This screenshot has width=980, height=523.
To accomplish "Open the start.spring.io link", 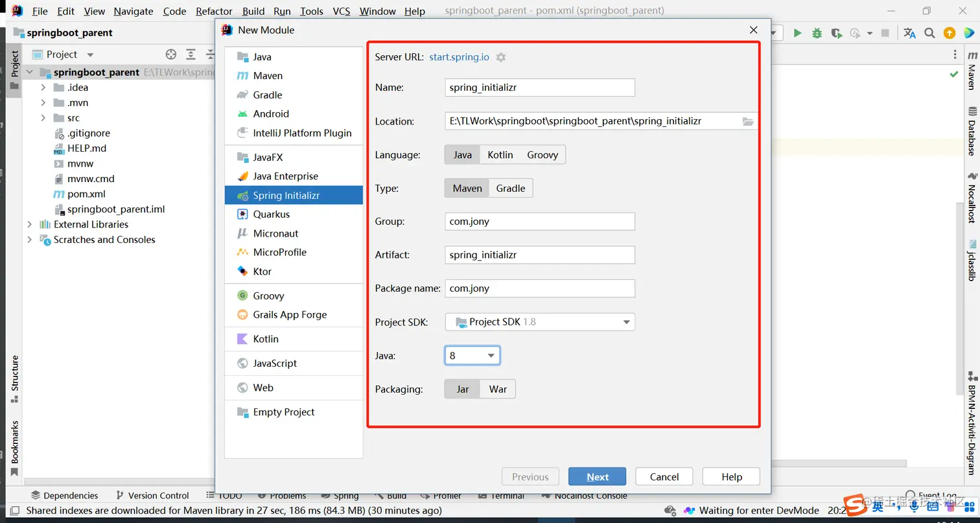I will coord(460,57).
